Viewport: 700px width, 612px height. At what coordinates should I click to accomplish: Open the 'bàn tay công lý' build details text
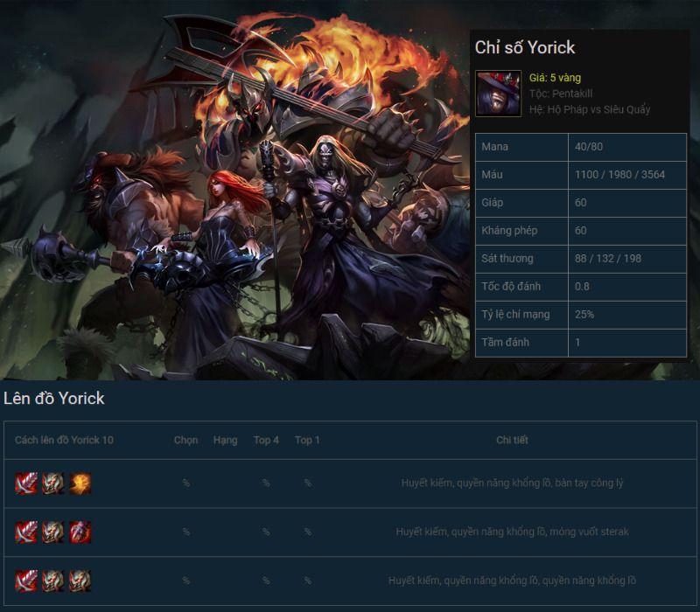click(512, 483)
